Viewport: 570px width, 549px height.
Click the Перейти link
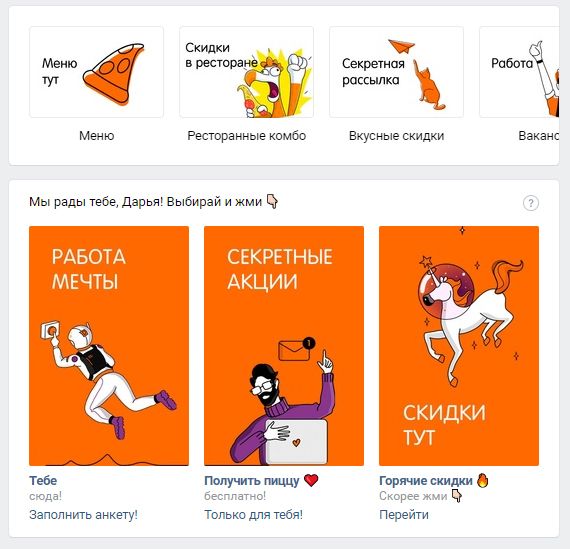pos(404,514)
